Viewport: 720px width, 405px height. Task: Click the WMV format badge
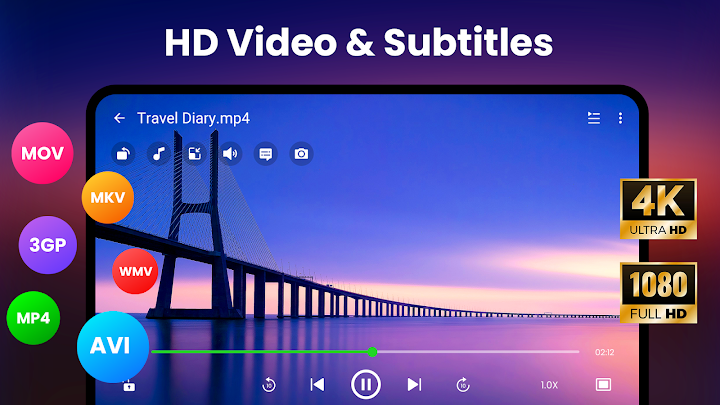click(135, 271)
